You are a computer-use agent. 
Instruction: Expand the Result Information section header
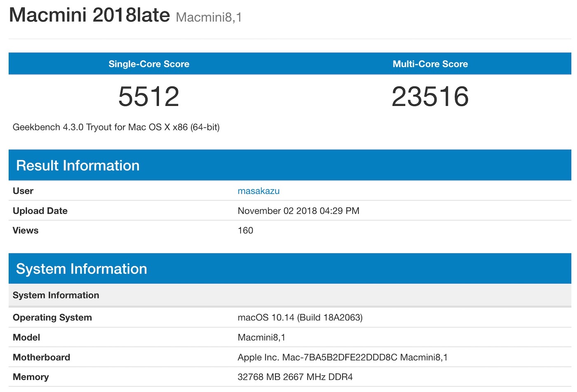click(x=77, y=165)
